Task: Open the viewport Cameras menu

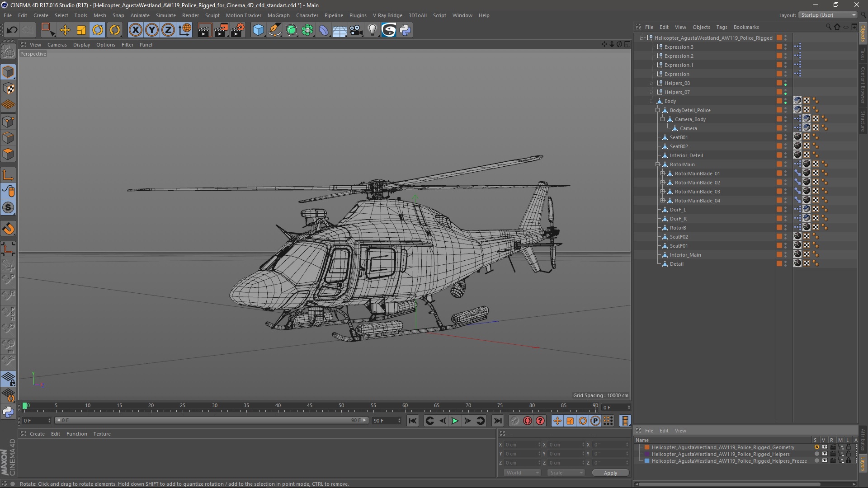Action: click(57, 45)
